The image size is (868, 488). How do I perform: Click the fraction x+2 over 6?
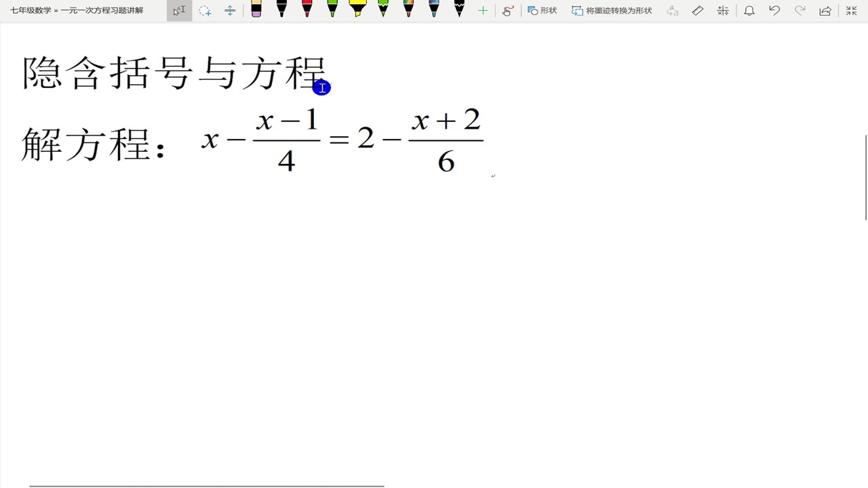pyautogui.click(x=446, y=141)
